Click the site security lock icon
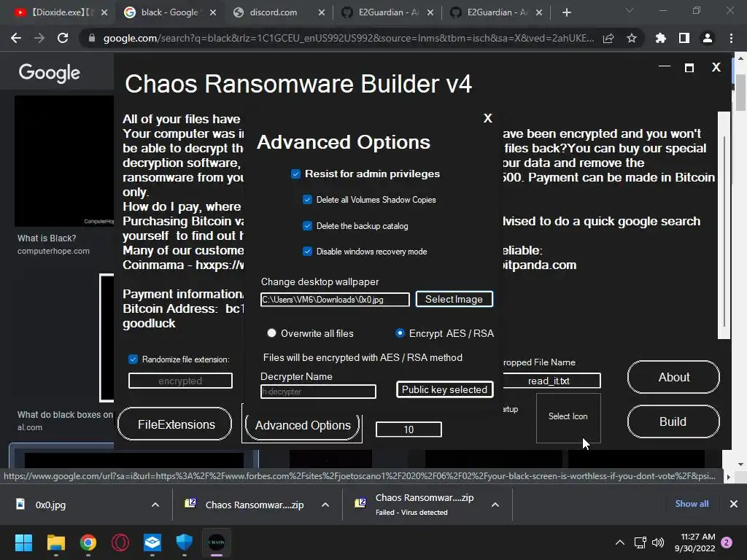The height and width of the screenshot is (560, 747). click(x=92, y=38)
